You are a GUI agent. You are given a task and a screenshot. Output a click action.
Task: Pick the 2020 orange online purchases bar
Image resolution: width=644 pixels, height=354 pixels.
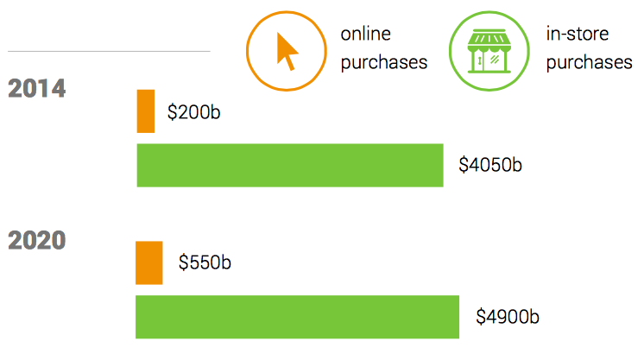[x=149, y=262]
